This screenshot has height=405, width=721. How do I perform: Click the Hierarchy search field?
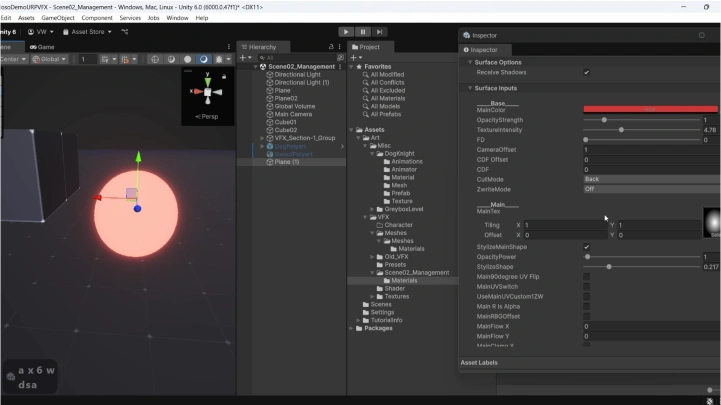[x=299, y=58]
